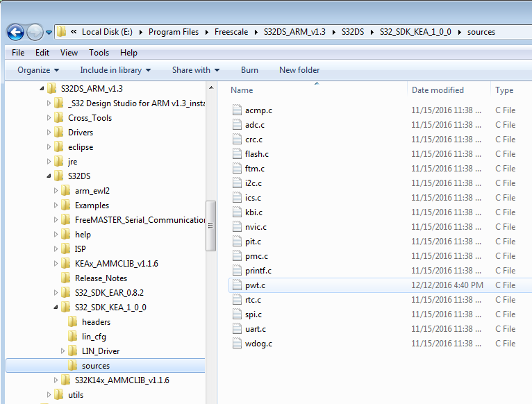Select S32_SDK_EAR_0.8.2 folder in tree
This screenshot has width=532, height=404.
tap(109, 293)
